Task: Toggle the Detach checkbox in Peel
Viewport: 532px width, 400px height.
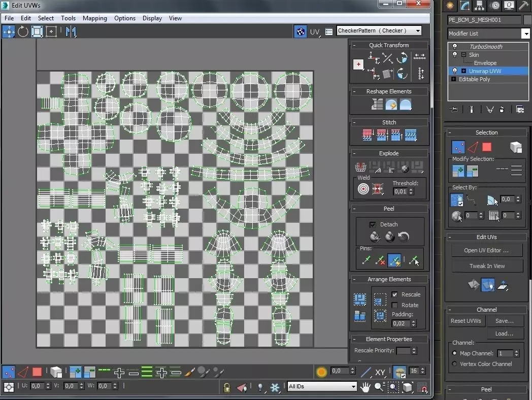Action: point(373,224)
